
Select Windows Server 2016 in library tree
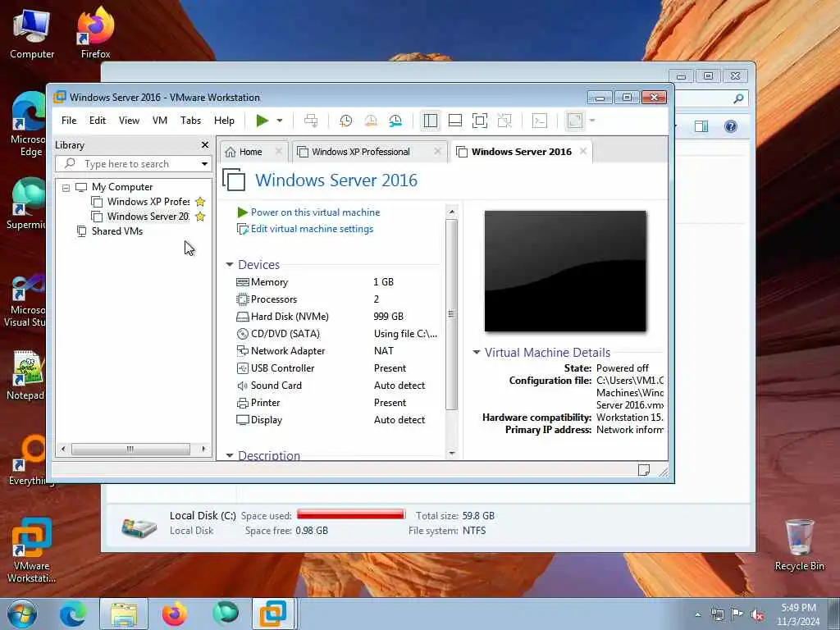148,217
